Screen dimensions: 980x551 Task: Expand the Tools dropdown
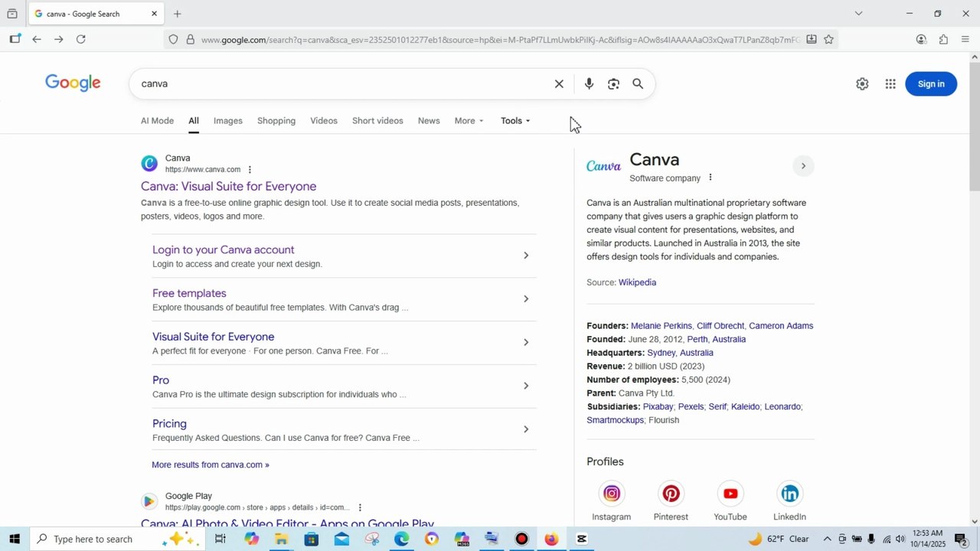pos(515,121)
